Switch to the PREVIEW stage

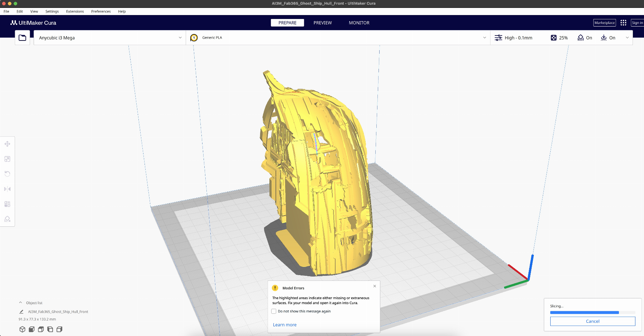pyautogui.click(x=323, y=23)
